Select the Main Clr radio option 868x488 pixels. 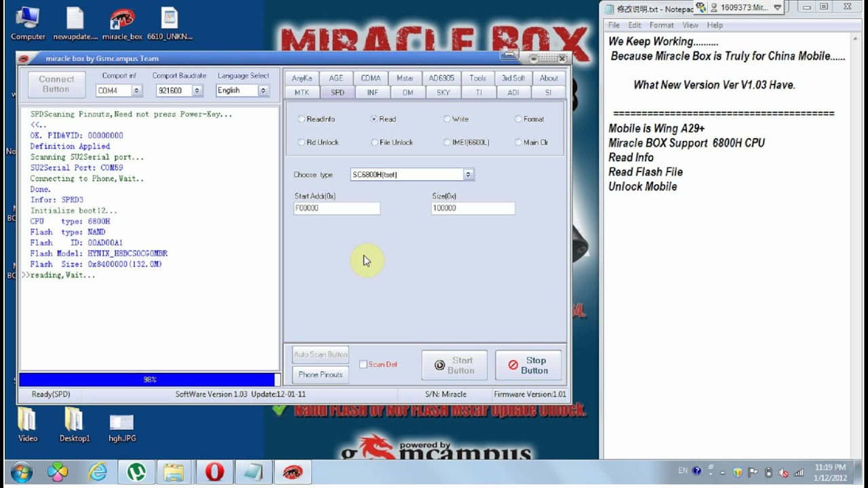point(531,142)
